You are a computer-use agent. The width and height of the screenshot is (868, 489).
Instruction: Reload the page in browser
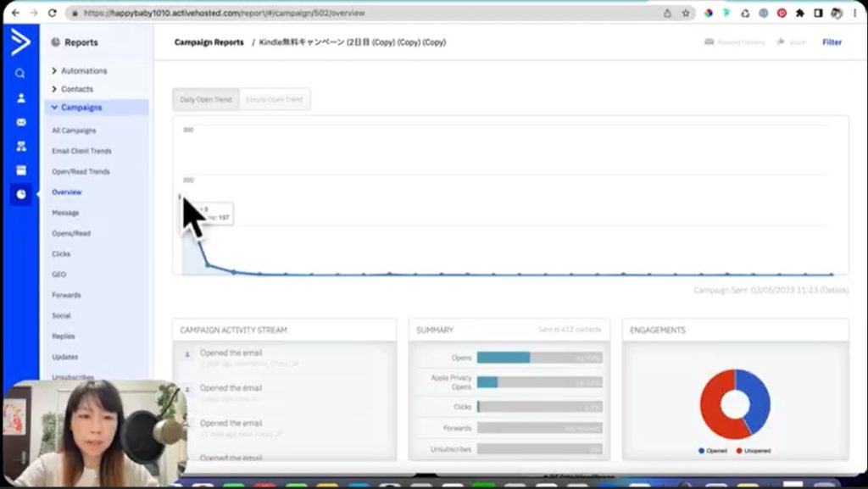(53, 14)
